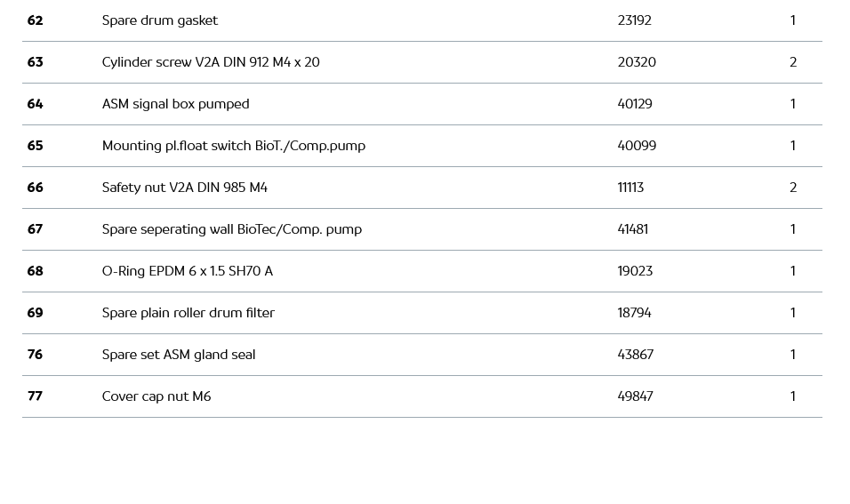Image resolution: width=850 pixels, height=504 pixels.
Task: Select Safety nut V2A DIN 985 M4
Action: tap(184, 188)
